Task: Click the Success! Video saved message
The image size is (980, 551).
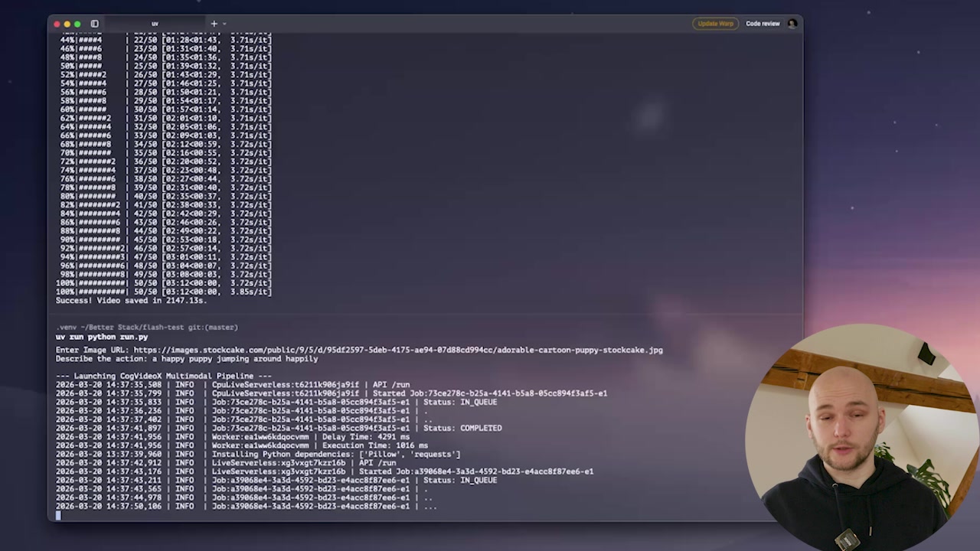Action: [x=130, y=300]
